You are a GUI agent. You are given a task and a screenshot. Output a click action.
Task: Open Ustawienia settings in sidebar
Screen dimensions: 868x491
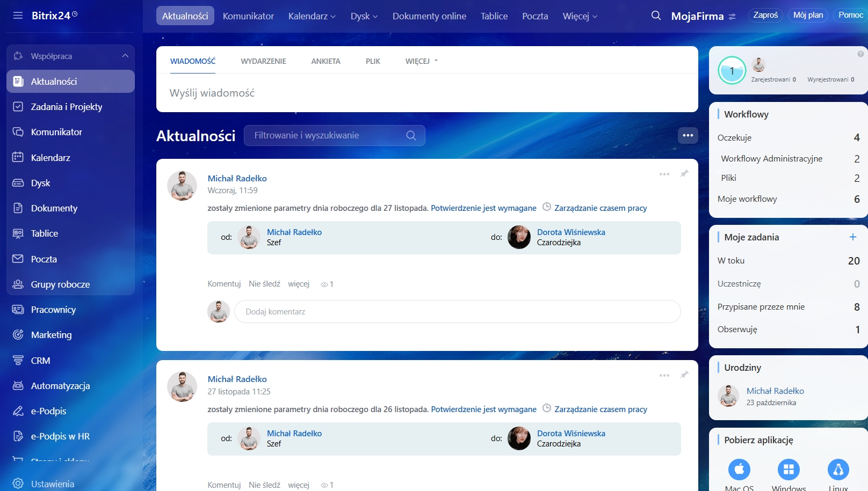(x=52, y=483)
